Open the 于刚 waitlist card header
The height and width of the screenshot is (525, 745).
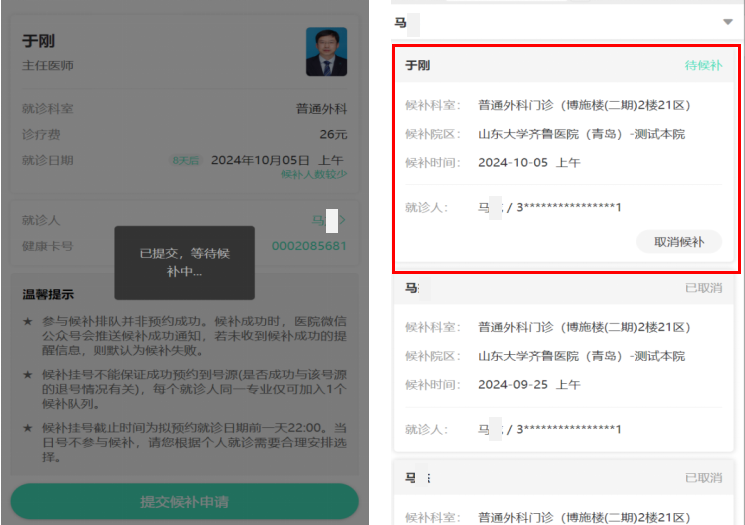point(418,65)
